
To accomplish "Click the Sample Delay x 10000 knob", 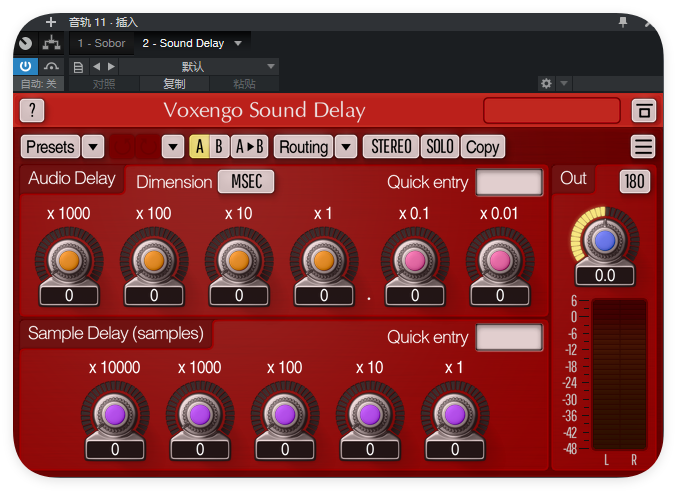I will [x=115, y=415].
